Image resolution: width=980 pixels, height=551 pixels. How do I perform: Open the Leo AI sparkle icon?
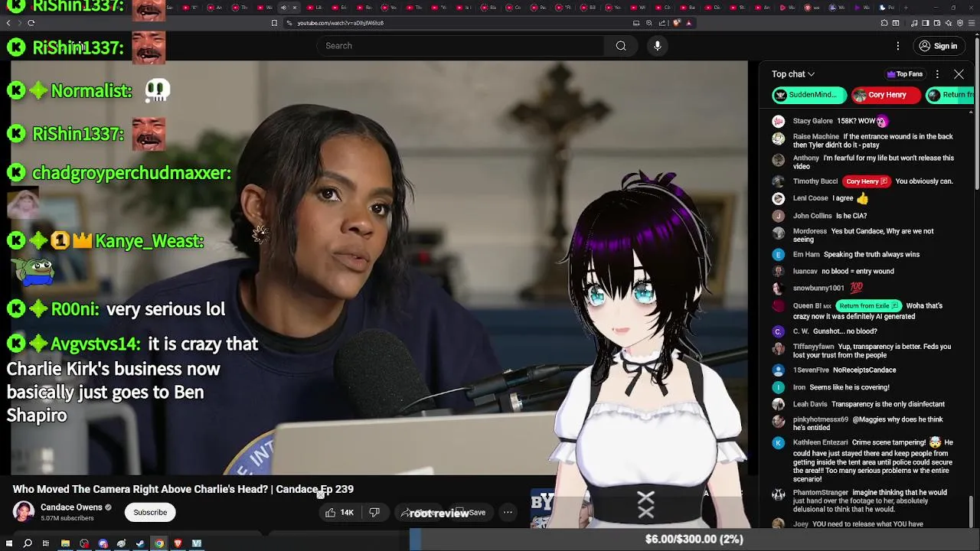(949, 23)
